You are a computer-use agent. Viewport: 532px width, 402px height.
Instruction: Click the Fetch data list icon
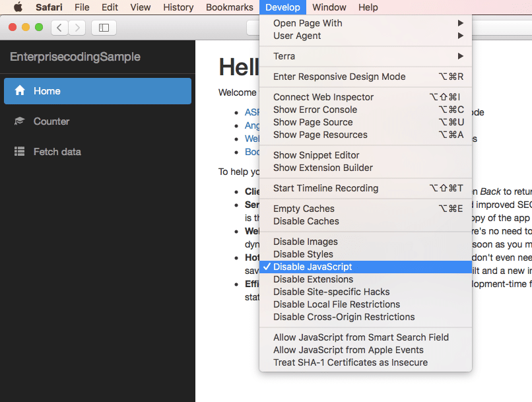click(x=19, y=151)
